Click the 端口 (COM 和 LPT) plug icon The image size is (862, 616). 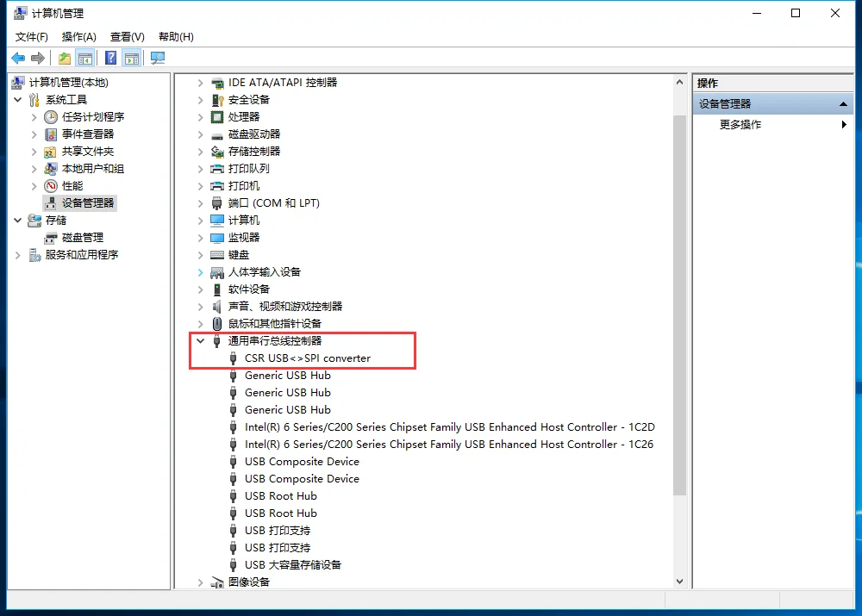click(217, 203)
